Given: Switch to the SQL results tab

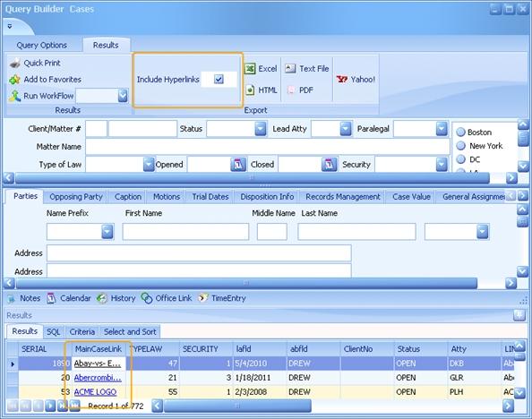Looking at the screenshot, I should (x=53, y=332).
